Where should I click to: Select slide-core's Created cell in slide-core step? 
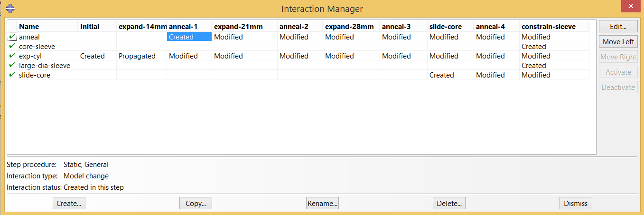pos(450,75)
